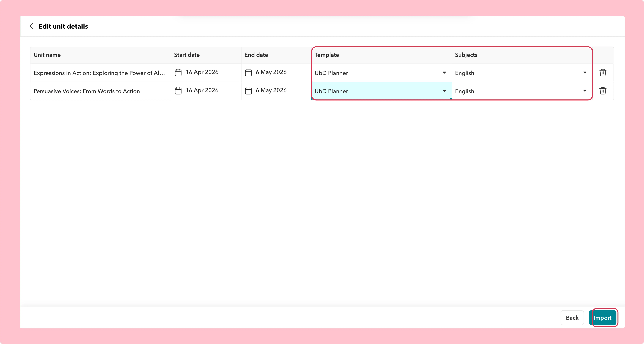Screen dimensions: 644x344
Task: Open end date calendar for Persuasive Voices
Action: tap(248, 91)
